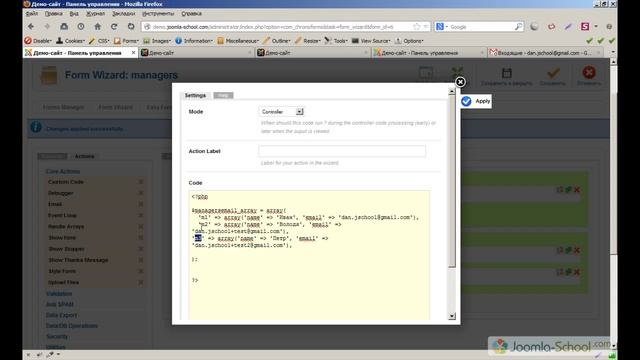Open the Disable dropdown in developer toolbar
The width and height of the screenshot is (640, 360).
point(38,41)
